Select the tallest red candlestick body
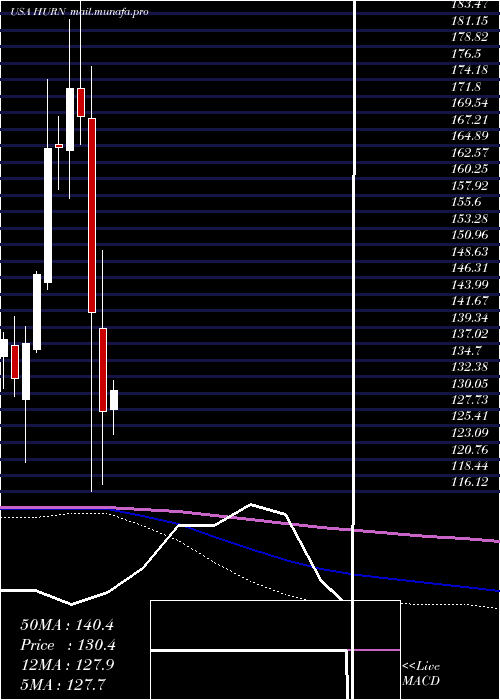Image resolution: width=500 pixels, height=700 pixels. 92,215
